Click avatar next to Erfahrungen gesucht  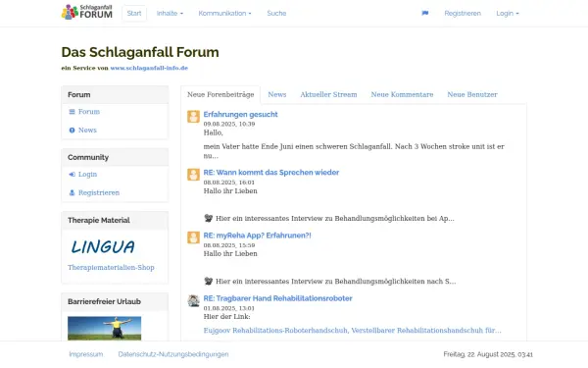[x=193, y=117]
